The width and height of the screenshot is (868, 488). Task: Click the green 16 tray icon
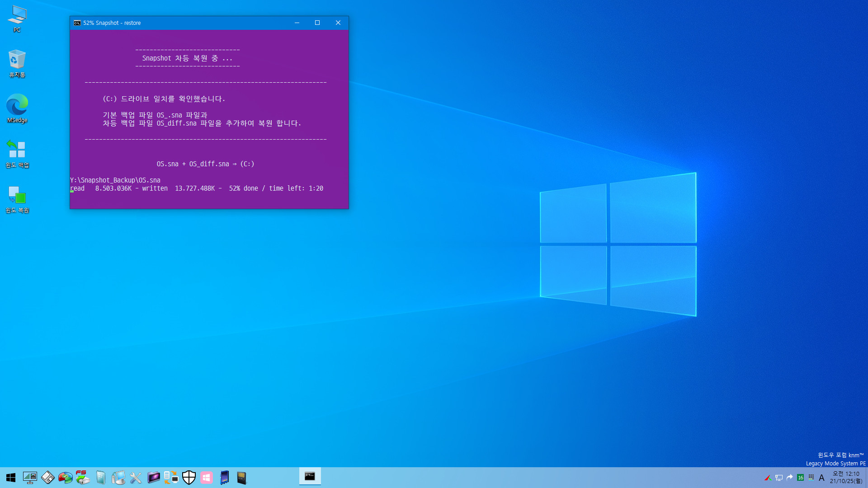(x=800, y=478)
